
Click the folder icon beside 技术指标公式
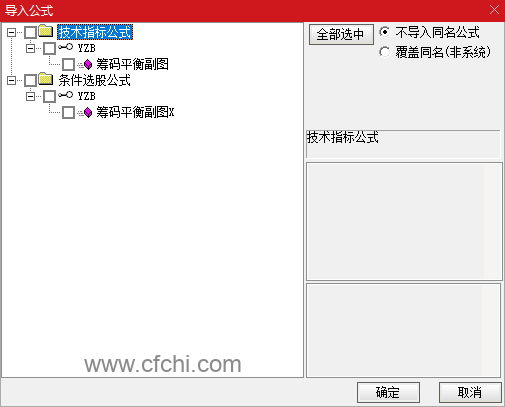pos(46,31)
